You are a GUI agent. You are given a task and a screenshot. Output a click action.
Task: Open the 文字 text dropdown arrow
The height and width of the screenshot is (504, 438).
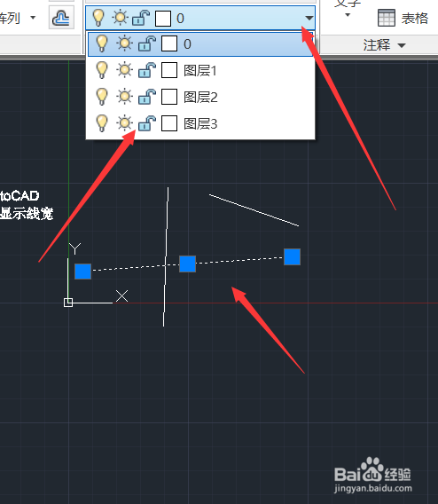coord(348,15)
